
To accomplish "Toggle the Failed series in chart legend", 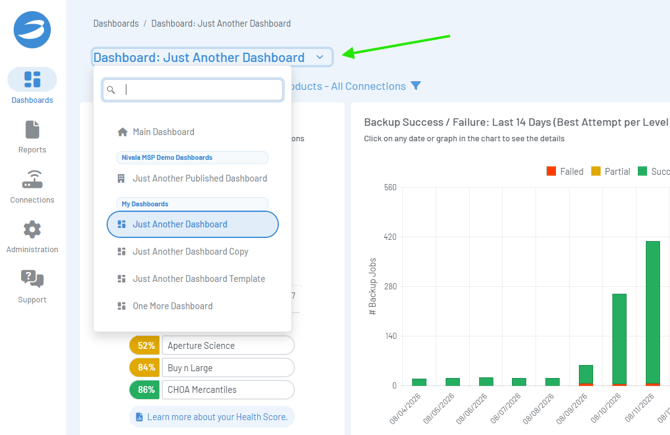I will pos(564,171).
